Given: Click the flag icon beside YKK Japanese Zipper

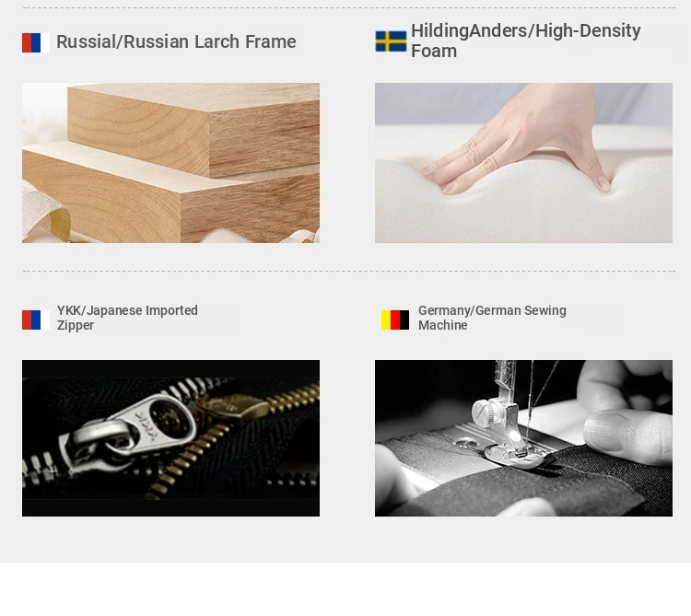Looking at the screenshot, I should pyautogui.click(x=36, y=320).
